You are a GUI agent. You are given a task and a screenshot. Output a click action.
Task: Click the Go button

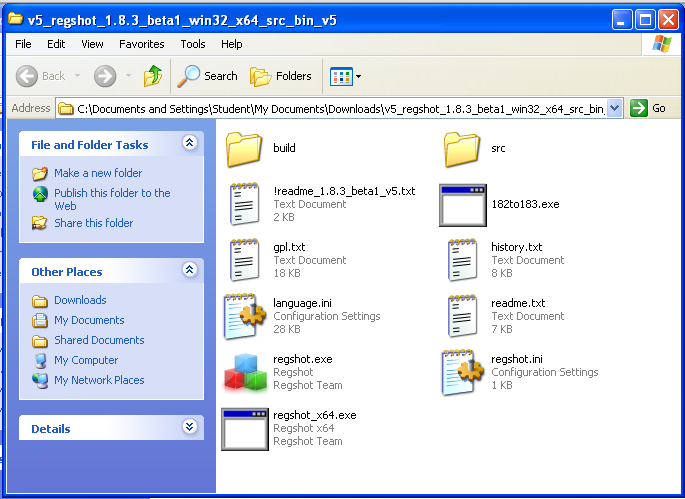click(x=647, y=108)
